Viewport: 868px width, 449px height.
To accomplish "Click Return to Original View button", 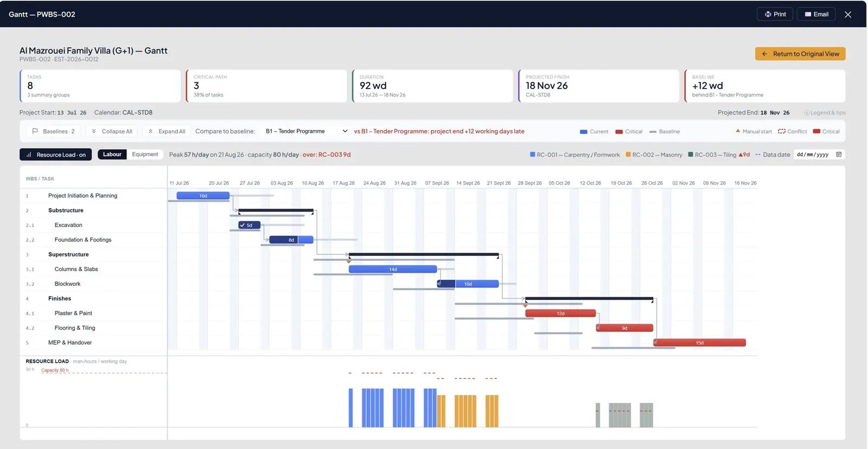I will pyautogui.click(x=800, y=54).
